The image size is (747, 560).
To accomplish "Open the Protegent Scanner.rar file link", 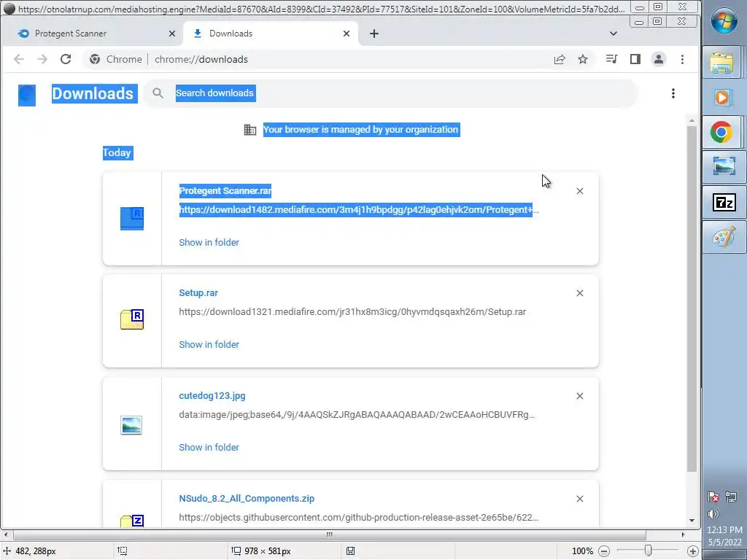I will click(225, 191).
